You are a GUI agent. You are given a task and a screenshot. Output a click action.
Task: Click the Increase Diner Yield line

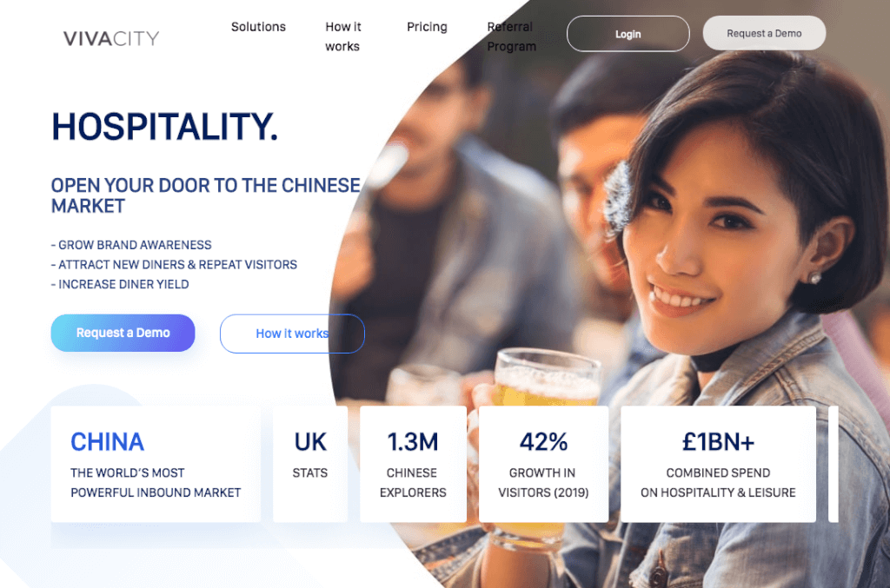click(120, 284)
